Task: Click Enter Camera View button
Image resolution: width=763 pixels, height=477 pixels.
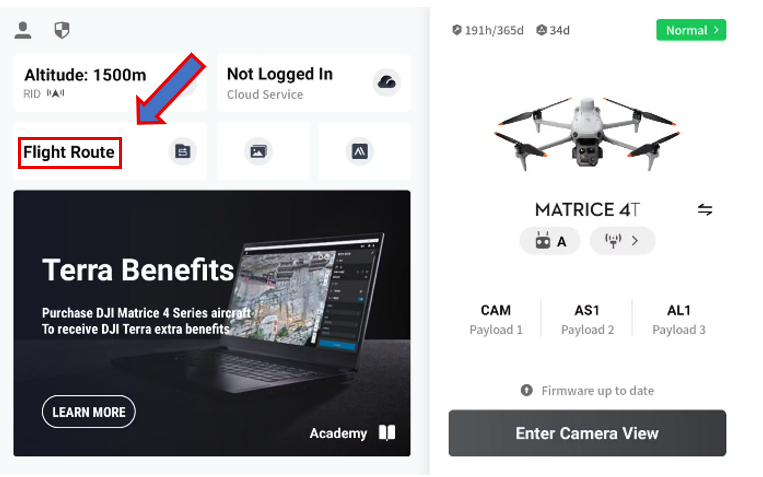Action: (587, 433)
